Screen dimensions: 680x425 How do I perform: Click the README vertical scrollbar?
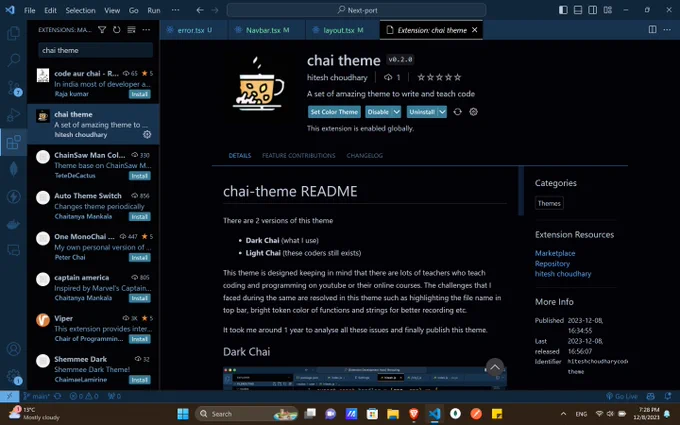(521, 191)
